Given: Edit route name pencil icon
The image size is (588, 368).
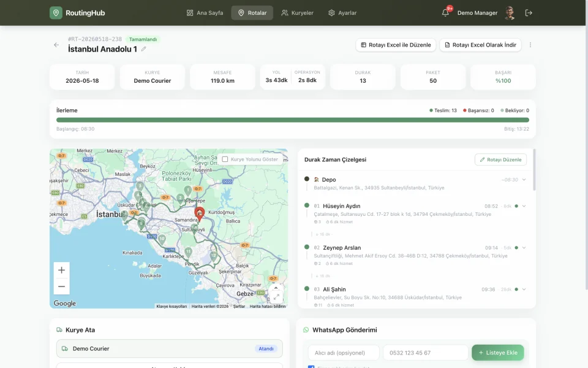Looking at the screenshot, I should pos(143,49).
